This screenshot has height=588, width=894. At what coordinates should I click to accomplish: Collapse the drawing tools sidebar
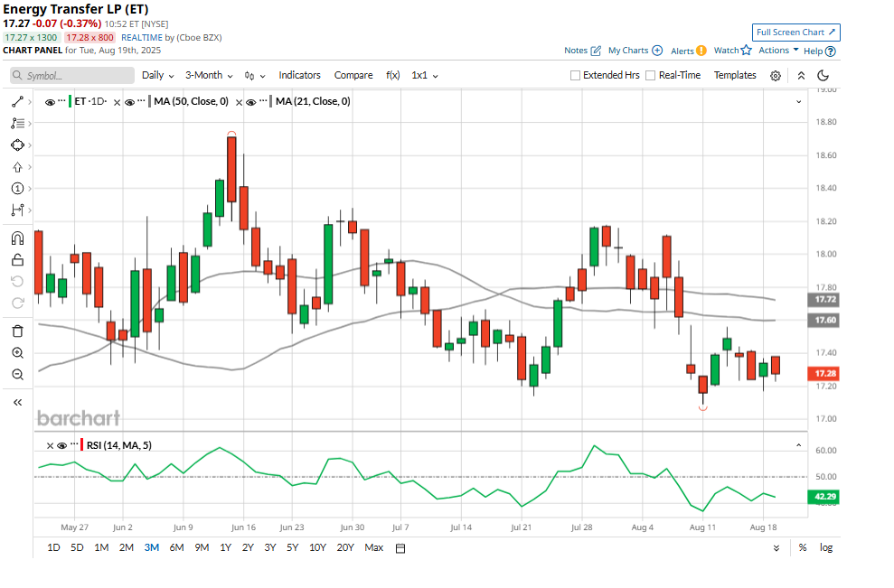pyautogui.click(x=17, y=402)
